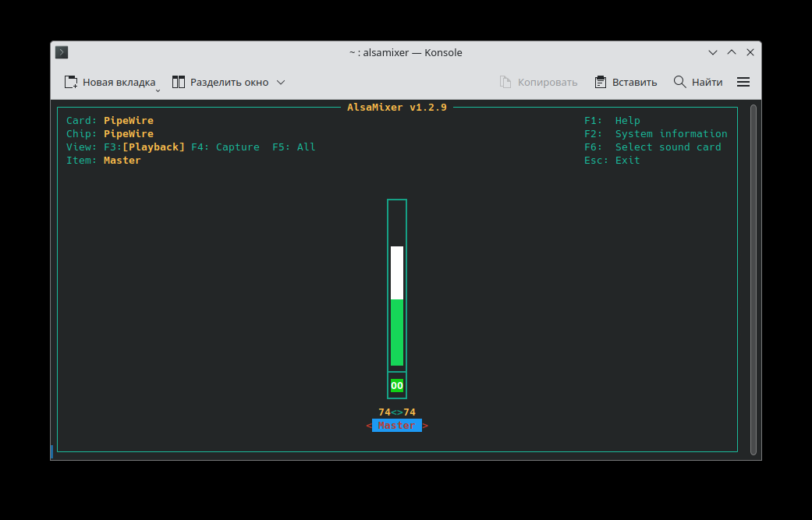This screenshot has width=812, height=520.
Task: Open search with Найти button
Action: pyautogui.click(x=697, y=82)
